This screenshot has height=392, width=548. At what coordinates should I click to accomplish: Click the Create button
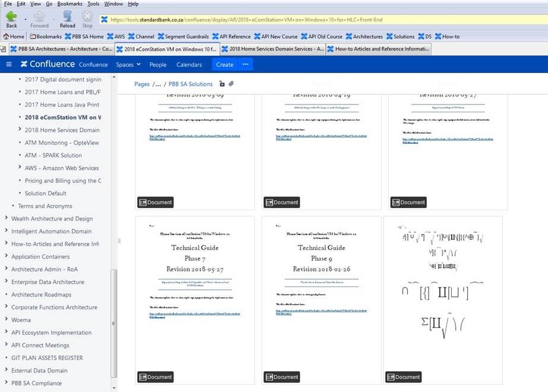point(225,64)
